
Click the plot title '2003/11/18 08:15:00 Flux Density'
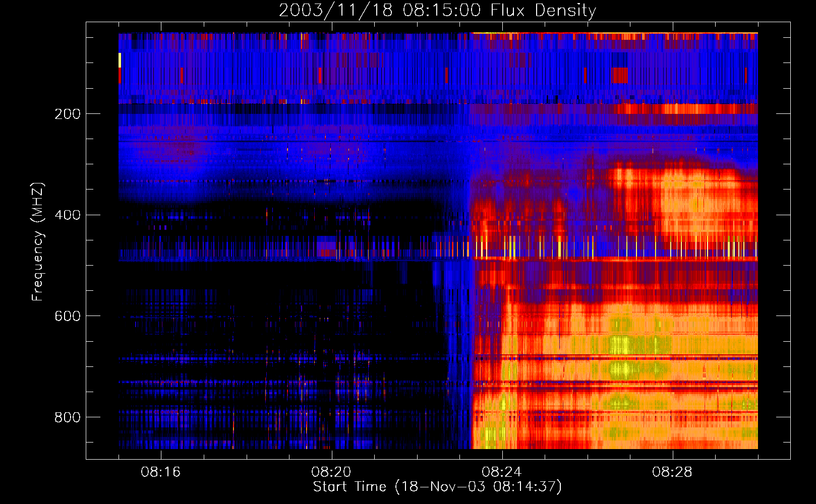point(437,10)
